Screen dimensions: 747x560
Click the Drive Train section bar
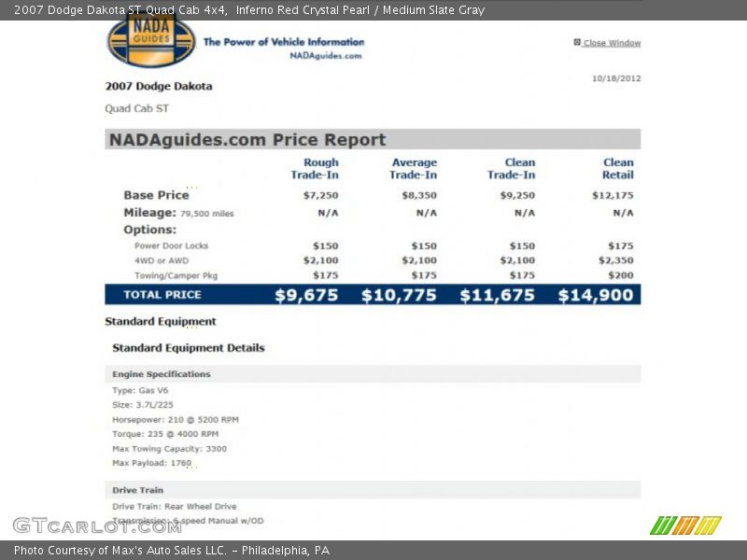coord(373,490)
